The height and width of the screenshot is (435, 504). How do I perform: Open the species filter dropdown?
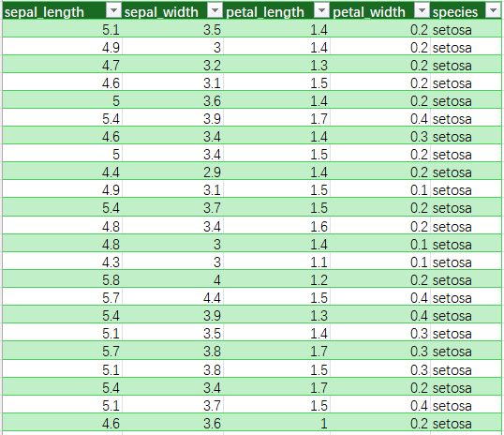pyautogui.click(x=493, y=11)
